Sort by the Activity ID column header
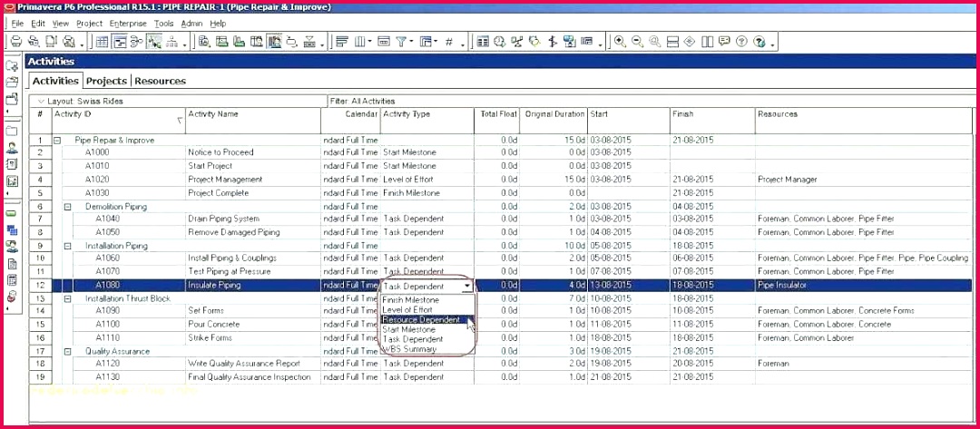This screenshot has height=429, width=980. click(x=119, y=121)
